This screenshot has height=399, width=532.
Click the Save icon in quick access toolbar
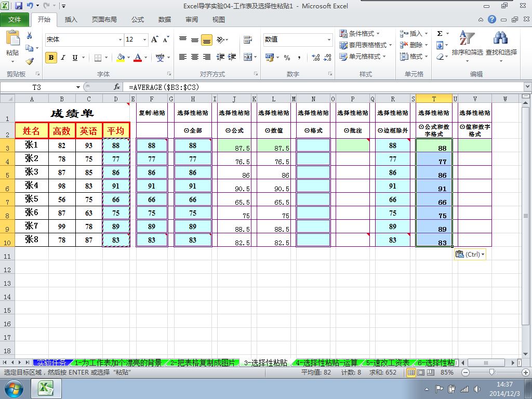(x=19, y=6)
